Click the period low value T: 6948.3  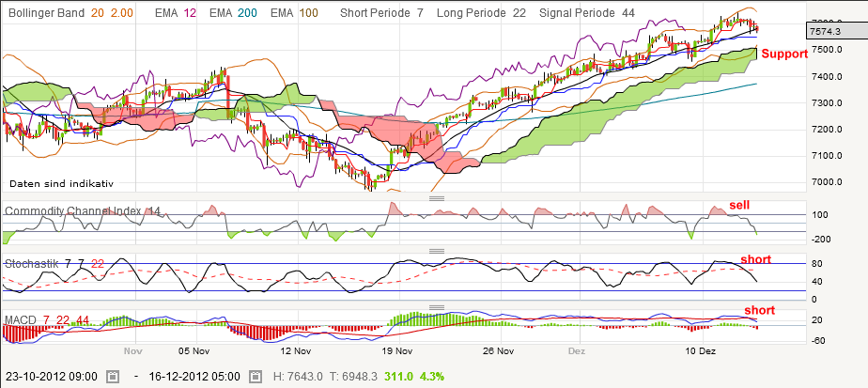coord(354,377)
